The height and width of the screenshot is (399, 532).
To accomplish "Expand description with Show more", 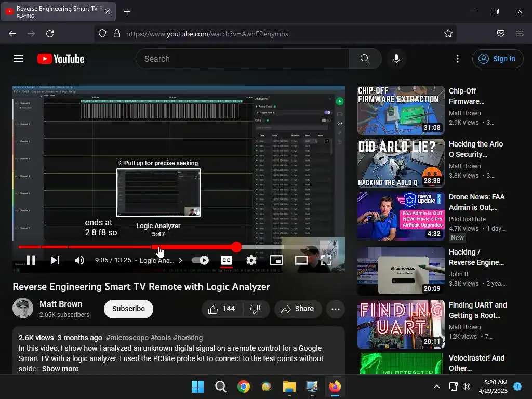I will tap(60, 369).
